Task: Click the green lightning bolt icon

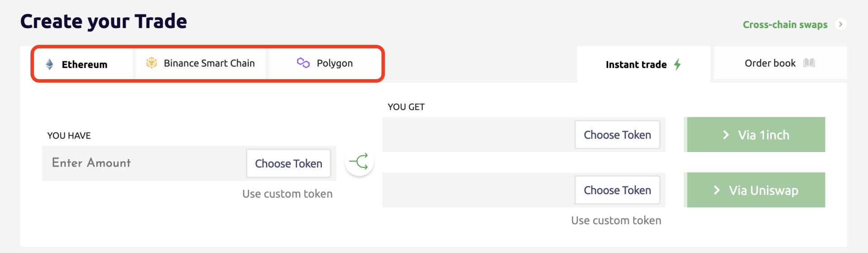Action: [677, 64]
